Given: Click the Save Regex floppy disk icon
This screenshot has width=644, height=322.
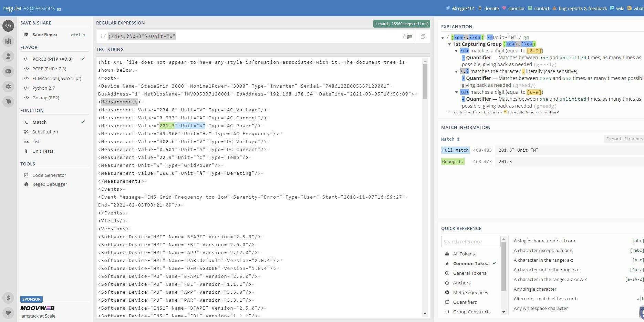Looking at the screenshot, I should tap(27, 34).
